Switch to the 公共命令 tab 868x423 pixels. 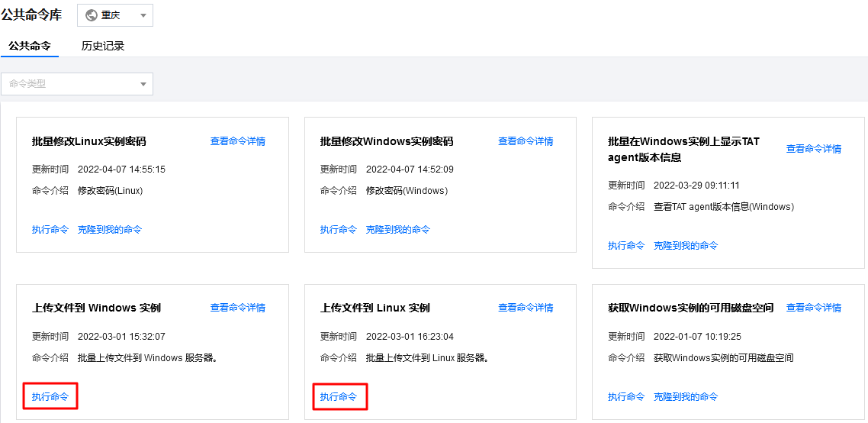point(30,46)
